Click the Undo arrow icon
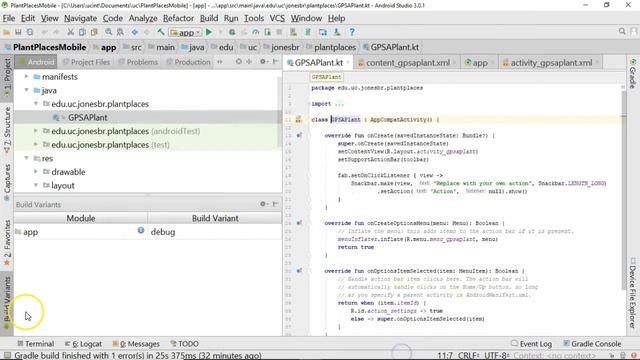The width and height of the screenshot is (640, 360). point(44,32)
